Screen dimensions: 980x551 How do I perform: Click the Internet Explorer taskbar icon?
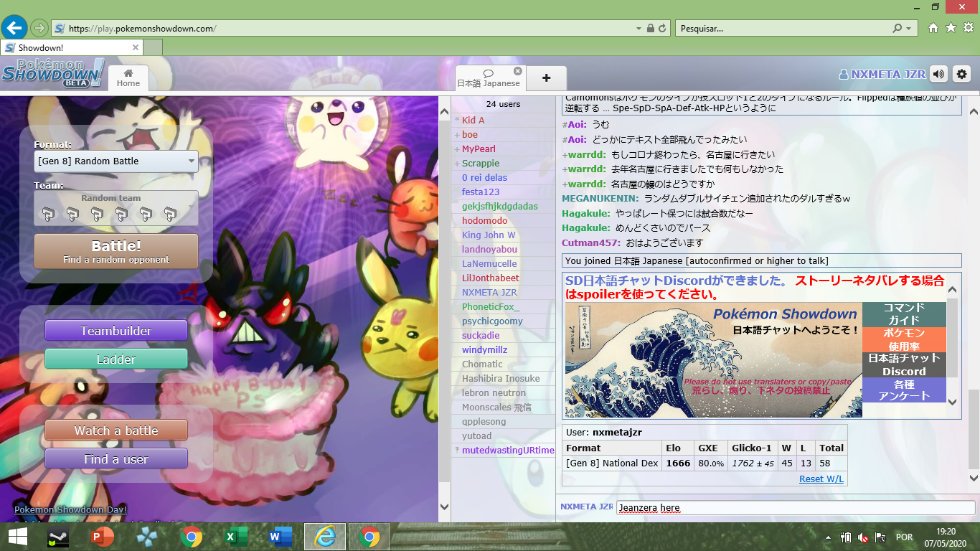point(325,537)
